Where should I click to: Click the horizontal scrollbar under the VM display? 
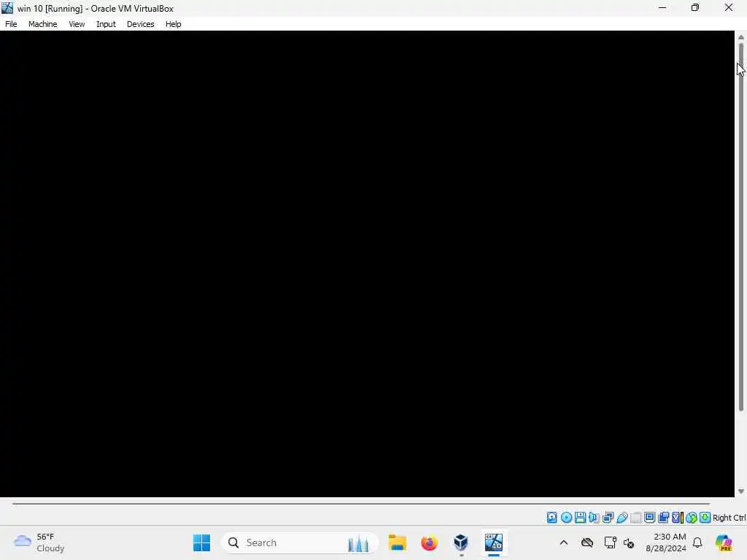coord(361,503)
